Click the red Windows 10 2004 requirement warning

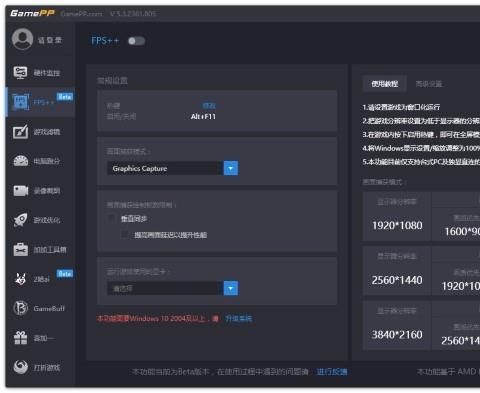pos(157,319)
